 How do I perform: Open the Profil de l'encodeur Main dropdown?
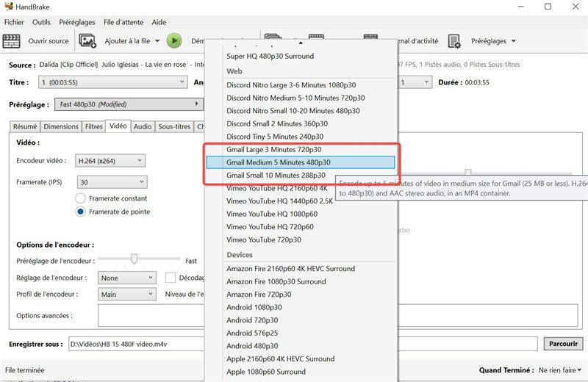point(126,295)
